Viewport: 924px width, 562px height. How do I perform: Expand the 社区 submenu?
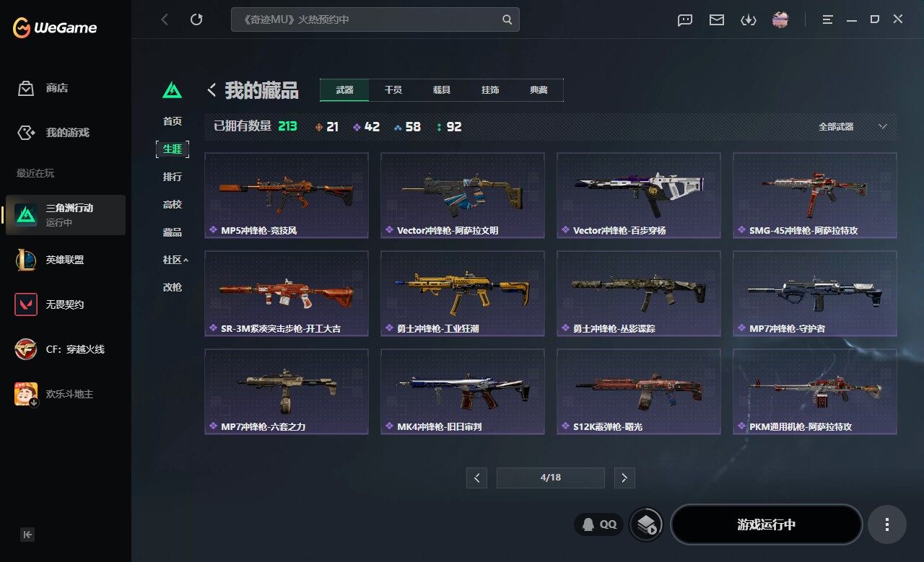pos(175,260)
